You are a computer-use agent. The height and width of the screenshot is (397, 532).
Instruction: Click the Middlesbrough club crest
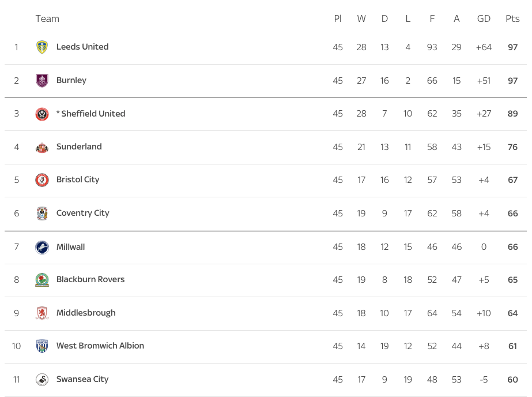click(42, 313)
